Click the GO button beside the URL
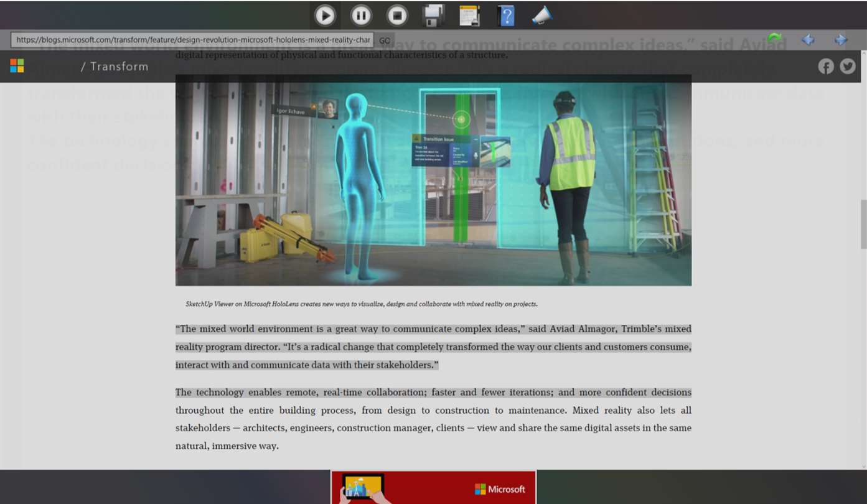Screen dimensions: 867x504 coord(385,40)
